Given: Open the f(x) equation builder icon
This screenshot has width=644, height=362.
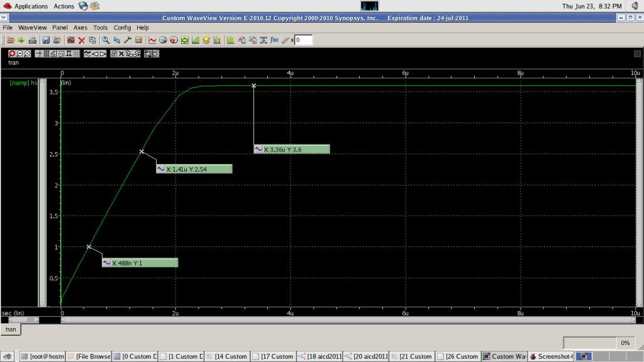Looking at the screenshot, I should click(274, 40).
